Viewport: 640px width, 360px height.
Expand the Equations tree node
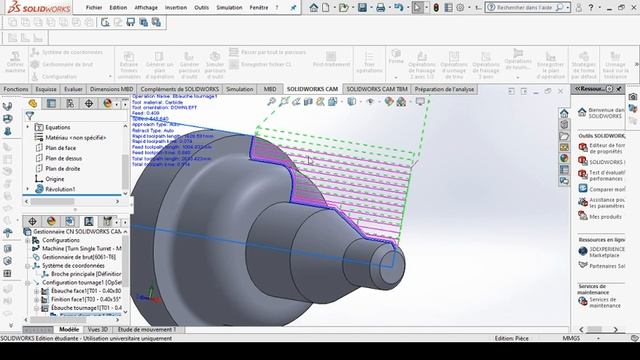tap(28, 127)
